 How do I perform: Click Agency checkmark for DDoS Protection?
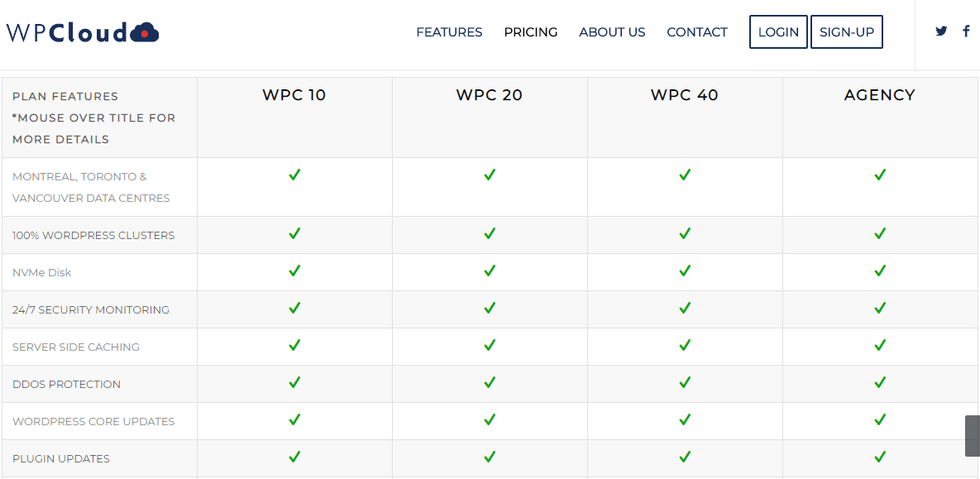point(880,382)
